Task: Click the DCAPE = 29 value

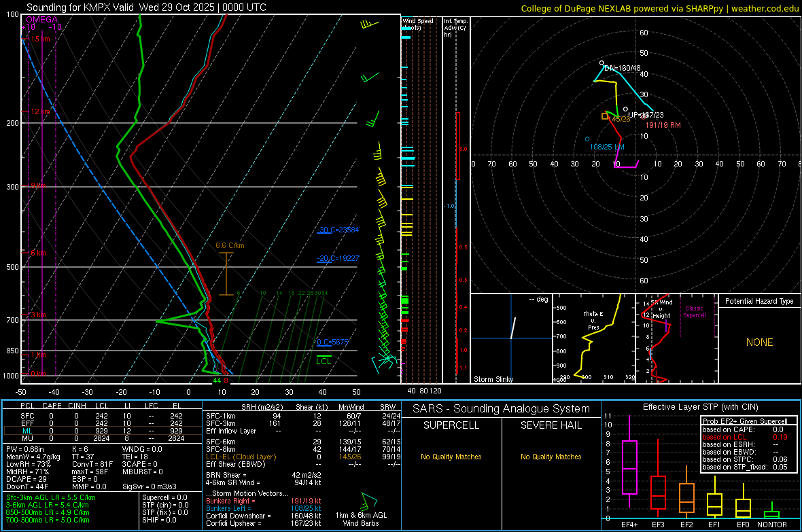Action: pos(26,479)
